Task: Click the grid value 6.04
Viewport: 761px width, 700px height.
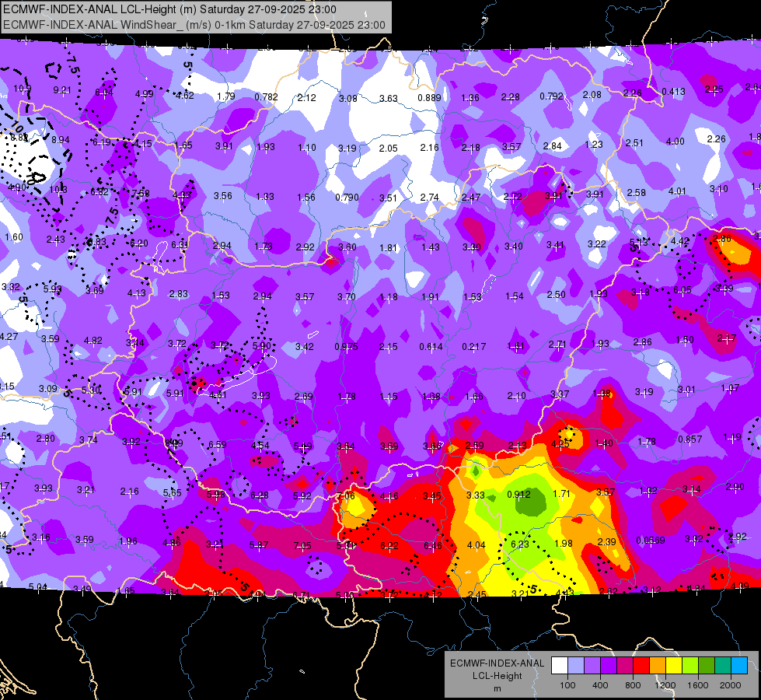Action: [104, 93]
